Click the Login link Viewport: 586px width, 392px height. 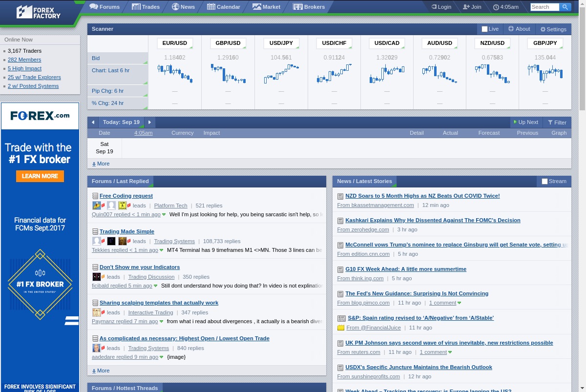point(441,7)
